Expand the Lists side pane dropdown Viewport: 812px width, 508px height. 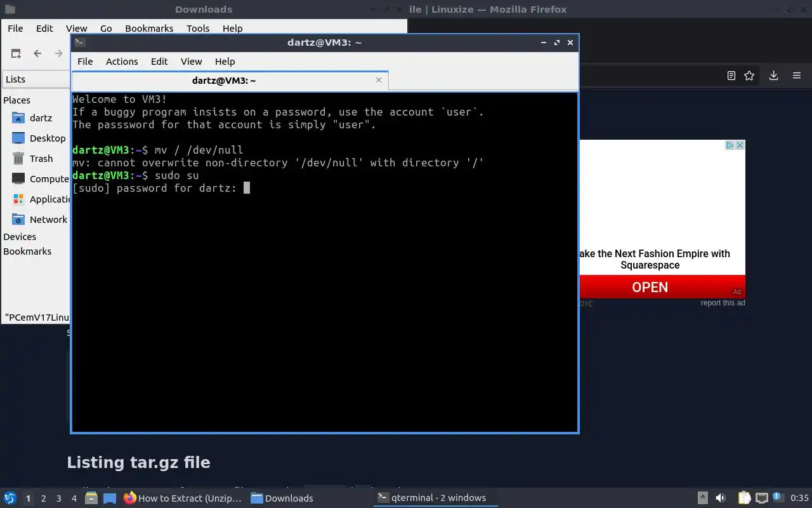[36, 79]
